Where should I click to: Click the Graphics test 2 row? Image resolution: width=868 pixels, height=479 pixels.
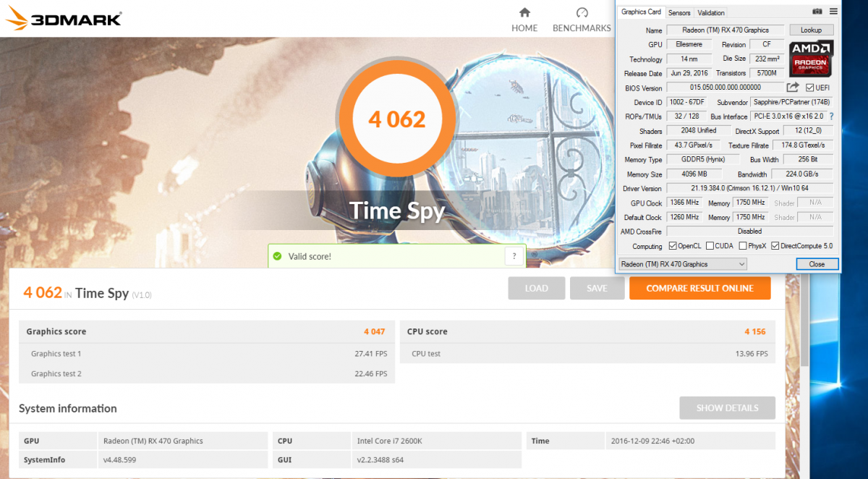click(x=207, y=374)
